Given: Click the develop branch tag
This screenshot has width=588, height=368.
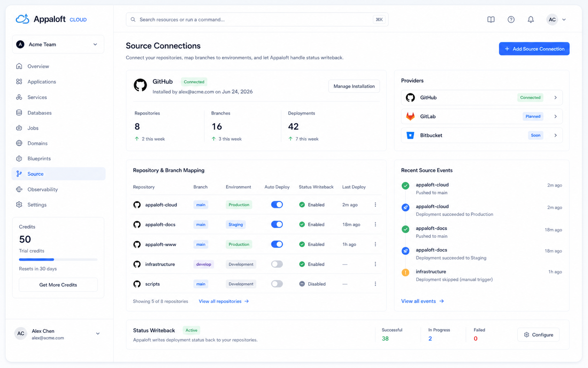Looking at the screenshot, I should (204, 264).
